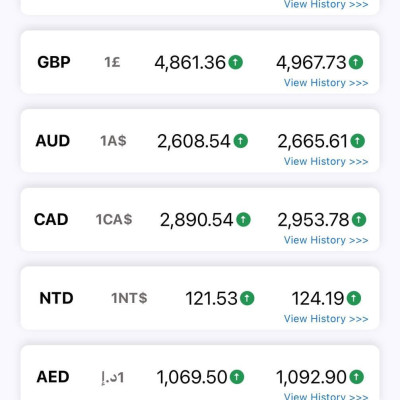Open View History for GBP
400x400 pixels.
[x=326, y=83]
